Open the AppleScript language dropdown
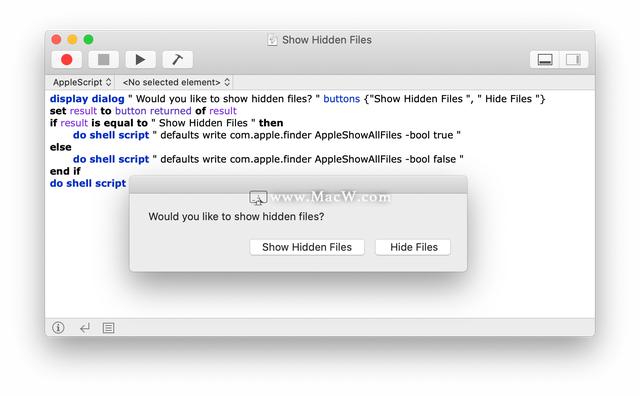Image resolution: width=640 pixels, height=396 pixels. click(x=82, y=82)
